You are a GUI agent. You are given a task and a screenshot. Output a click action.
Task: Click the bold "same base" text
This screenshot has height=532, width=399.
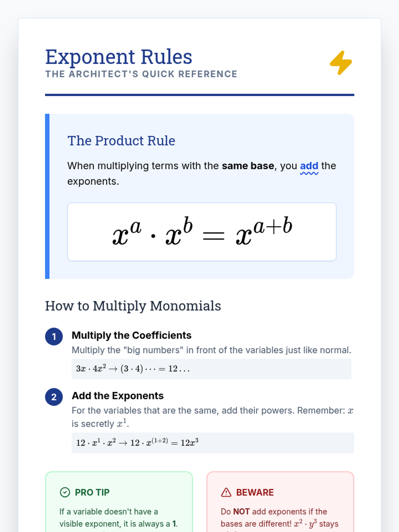pyautogui.click(x=248, y=166)
